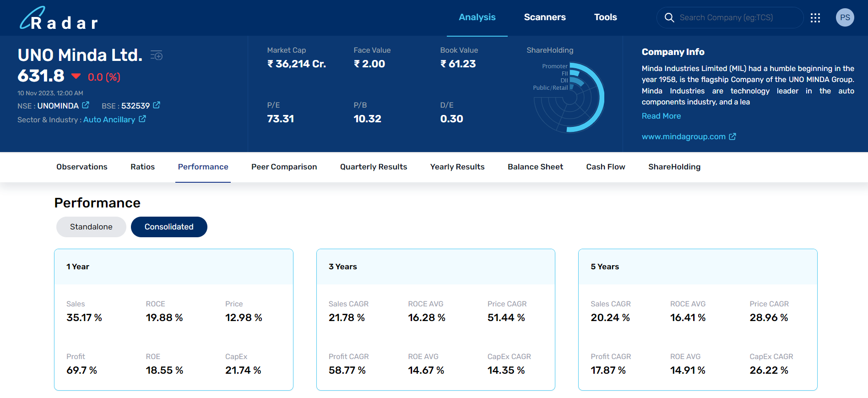Click the search magnifier icon

coord(669,17)
